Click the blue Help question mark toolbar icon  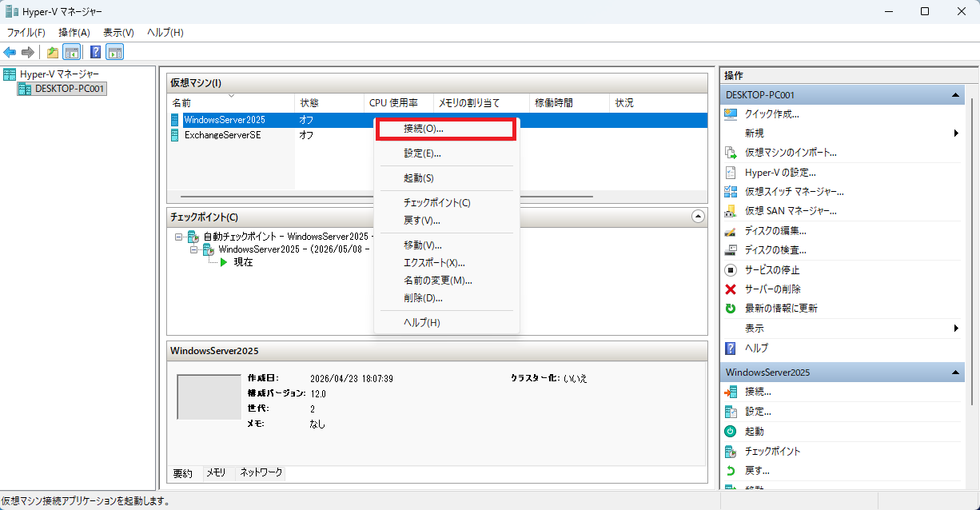(95, 52)
